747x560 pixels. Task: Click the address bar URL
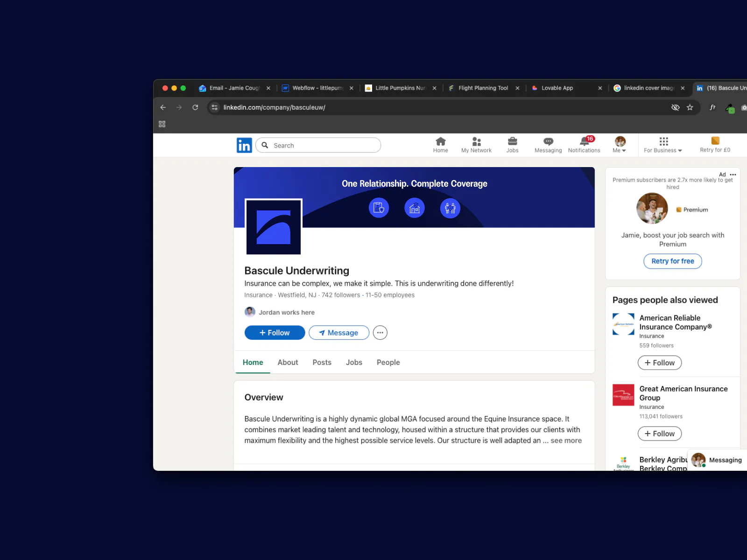click(x=275, y=107)
